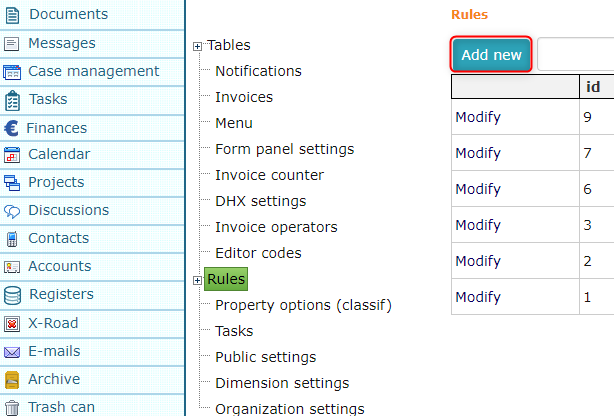Click the Messages envelope icon

pyautogui.click(x=11, y=43)
